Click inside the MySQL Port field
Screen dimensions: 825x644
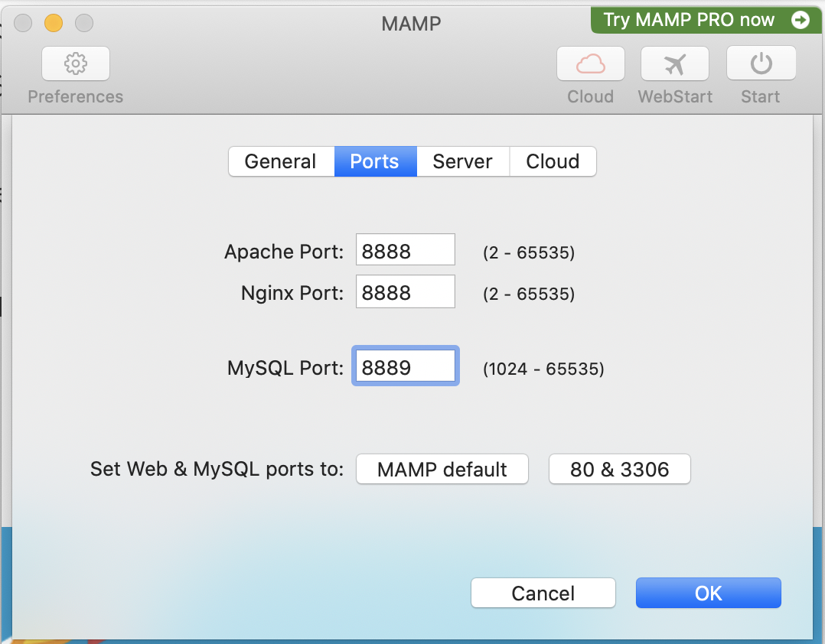click(405, 366)
